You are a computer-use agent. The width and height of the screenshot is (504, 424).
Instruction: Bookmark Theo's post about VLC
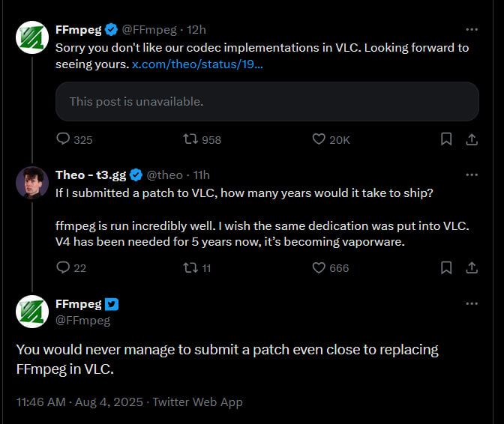(x=445, y=267)
